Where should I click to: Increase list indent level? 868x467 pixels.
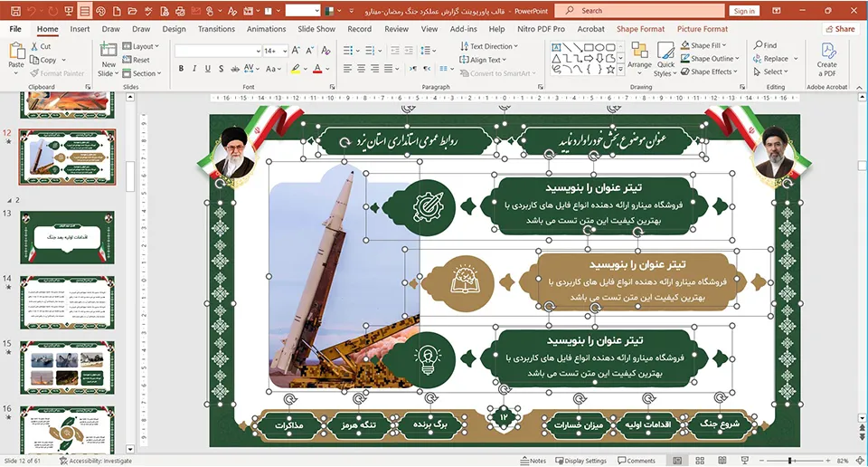point(409,51)
